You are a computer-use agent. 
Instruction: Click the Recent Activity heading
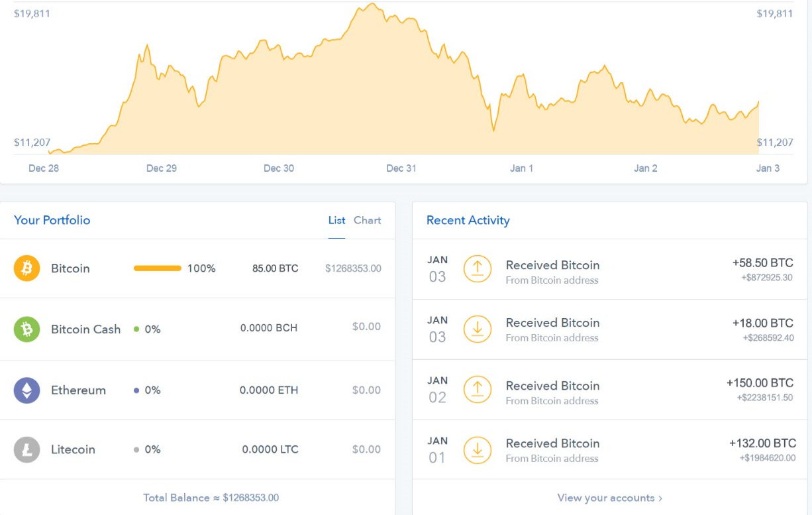468,220
